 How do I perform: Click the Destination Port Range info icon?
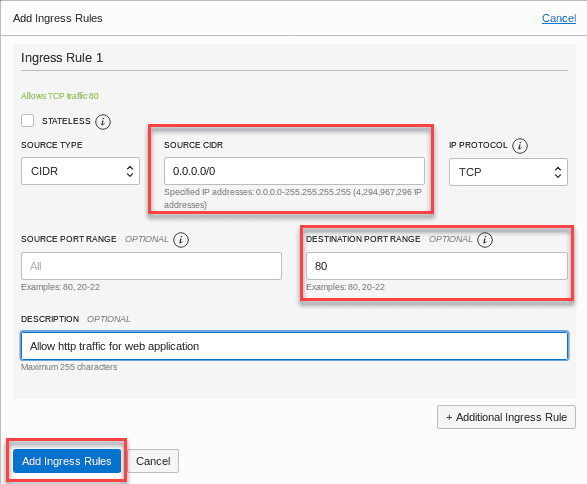(485, 240)
